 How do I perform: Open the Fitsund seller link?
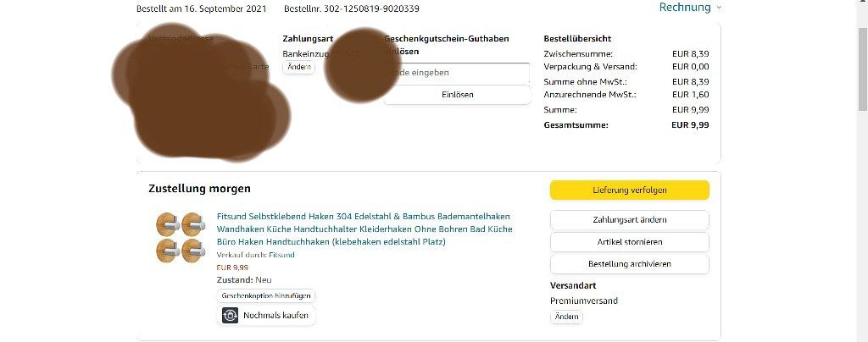(281, 255)
